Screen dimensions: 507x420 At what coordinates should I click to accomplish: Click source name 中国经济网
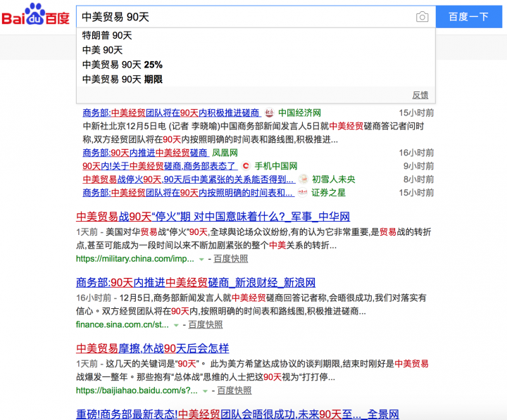pyautogui.click(x=299, y=113)
